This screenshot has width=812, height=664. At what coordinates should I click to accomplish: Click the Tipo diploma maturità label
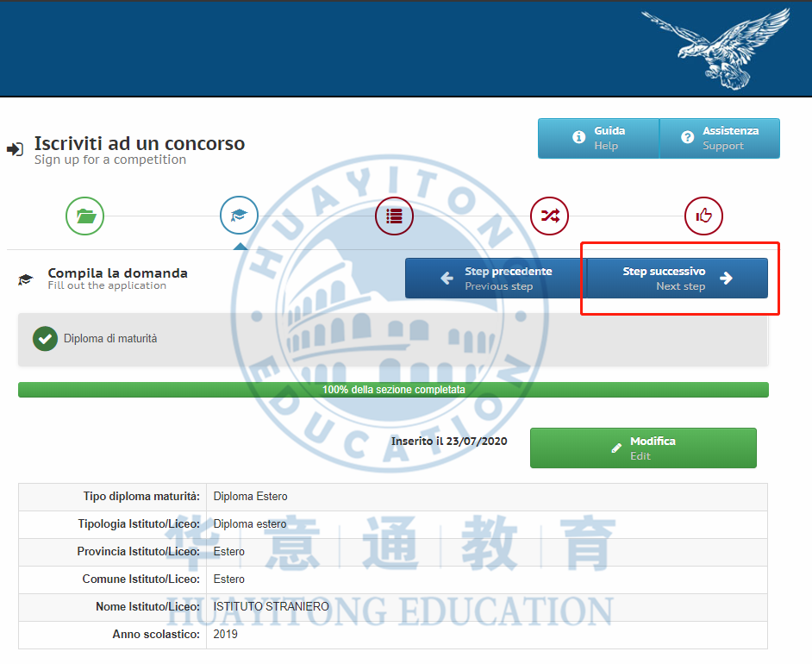[141, 496]
